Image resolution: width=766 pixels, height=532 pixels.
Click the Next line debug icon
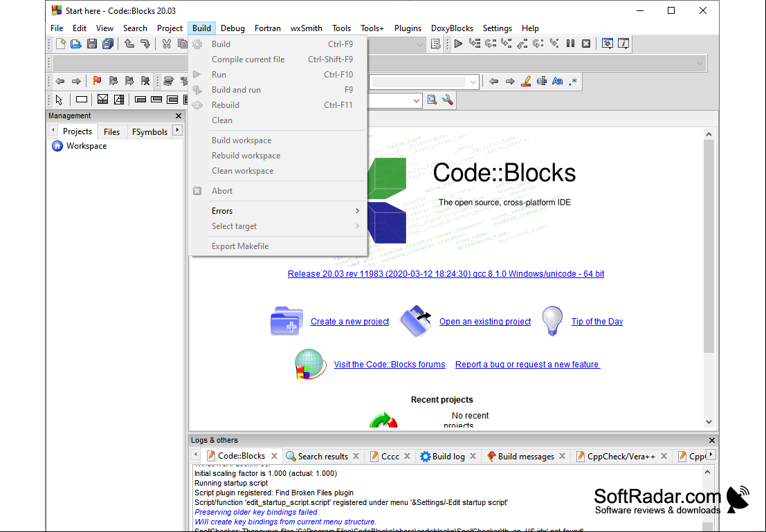tap(491, 44)
